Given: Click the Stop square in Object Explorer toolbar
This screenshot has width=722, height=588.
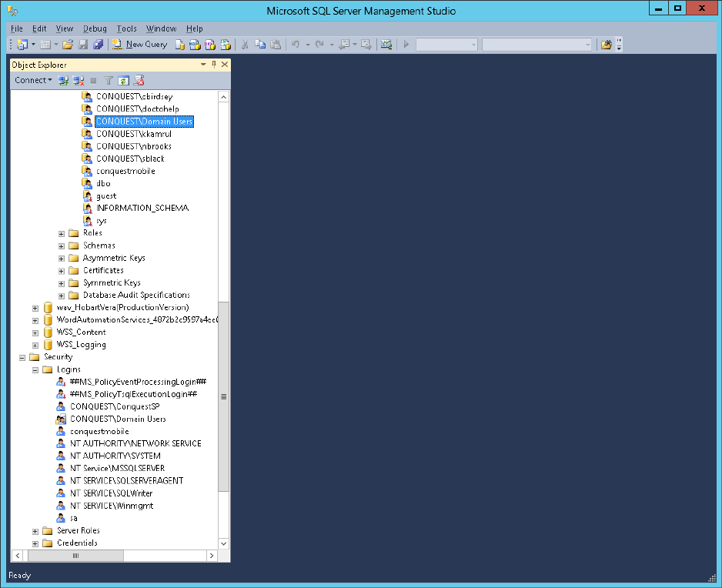Looking at the screenshot, I should pyautogui.click(x=93, y=81).
